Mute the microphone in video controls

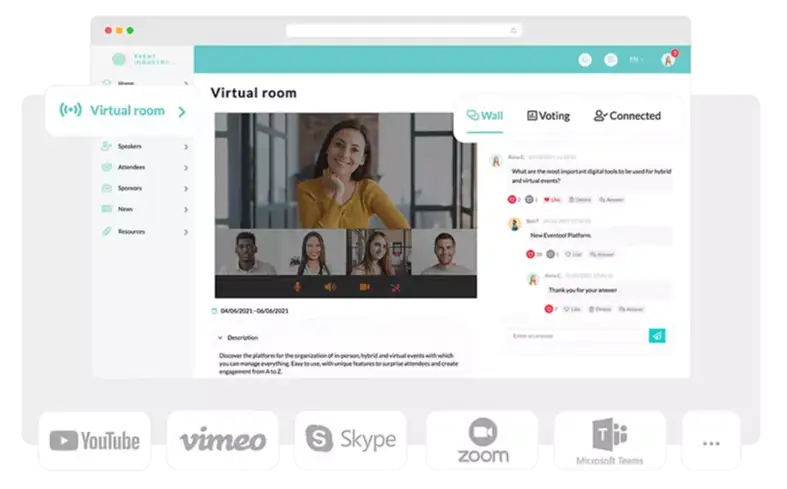(298, 287)
